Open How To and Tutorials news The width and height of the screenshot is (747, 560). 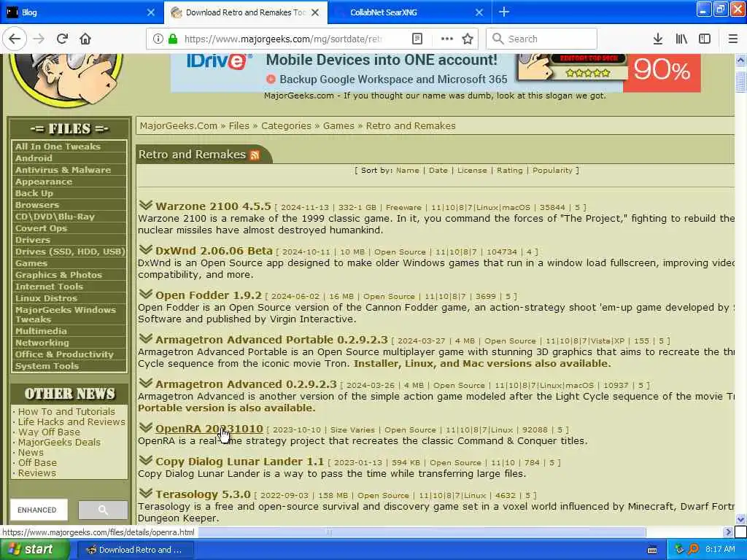66,411
